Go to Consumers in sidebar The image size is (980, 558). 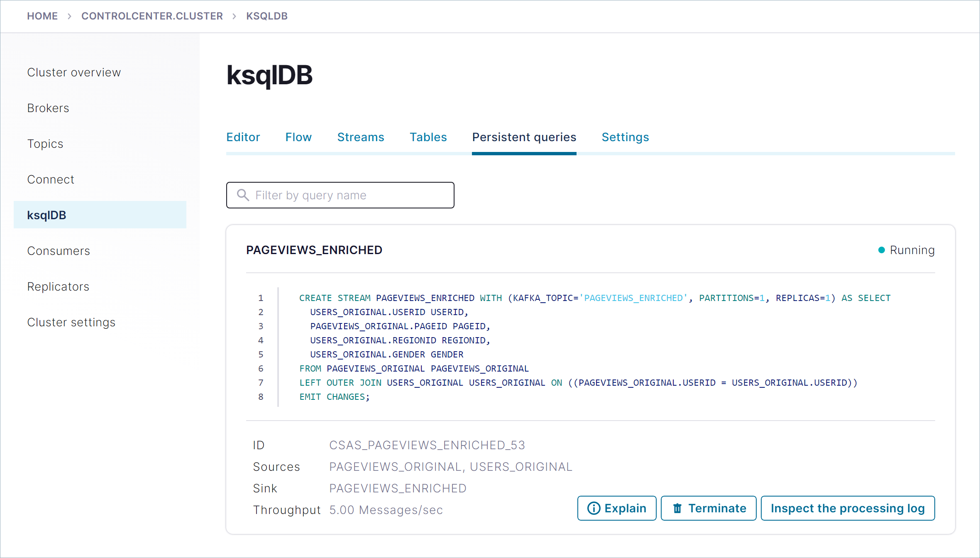[x=59, y=251]
